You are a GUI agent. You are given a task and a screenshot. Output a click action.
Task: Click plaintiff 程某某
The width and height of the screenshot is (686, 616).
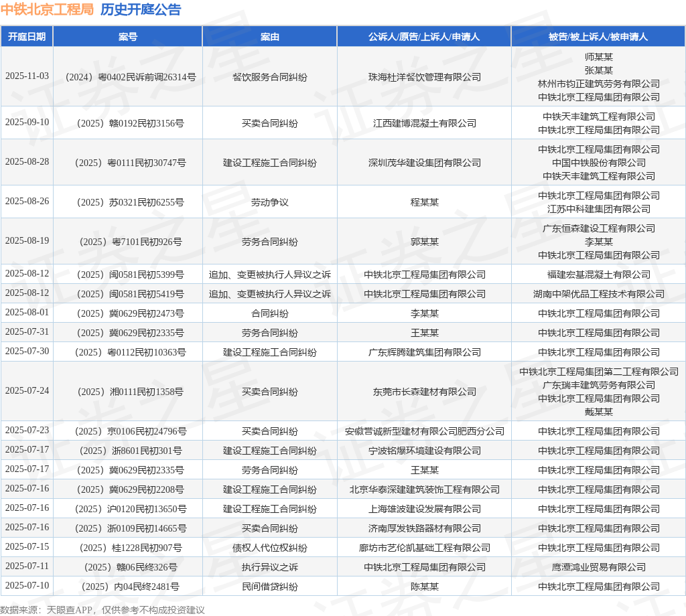tap(424, 202)
